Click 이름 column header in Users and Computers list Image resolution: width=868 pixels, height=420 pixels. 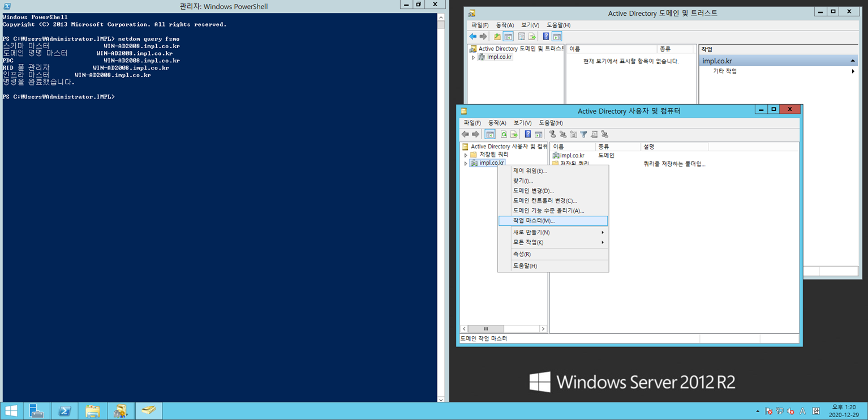click(573, 147)
